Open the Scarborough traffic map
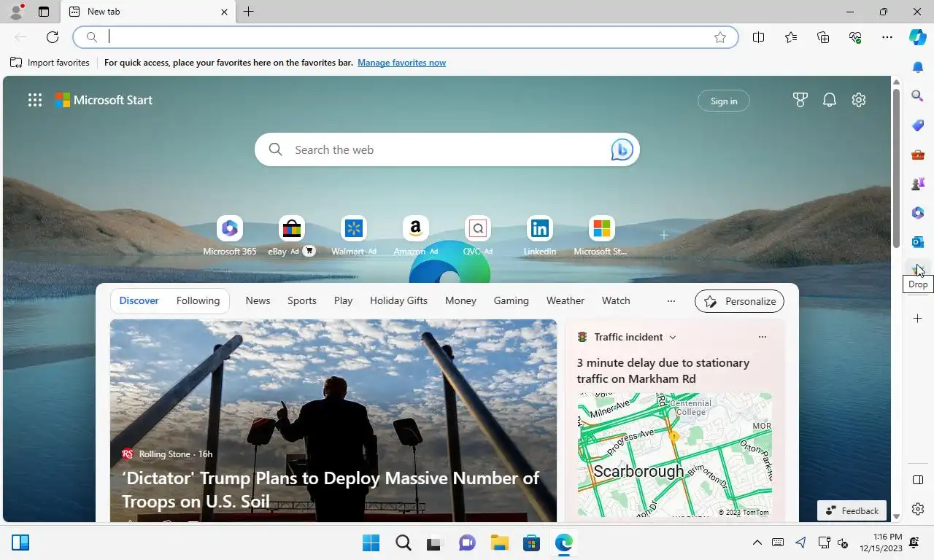 coord(675,455)
